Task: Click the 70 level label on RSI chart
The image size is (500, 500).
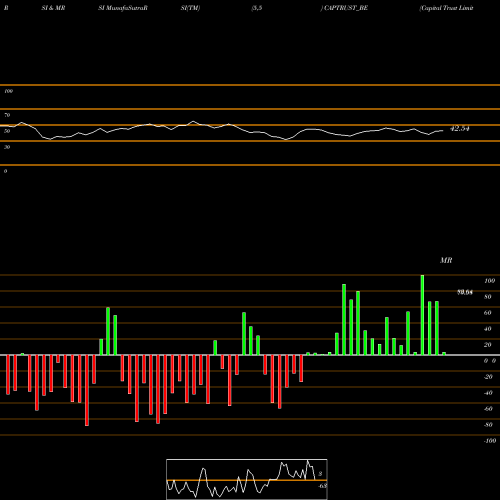Action: click(7, 115)
